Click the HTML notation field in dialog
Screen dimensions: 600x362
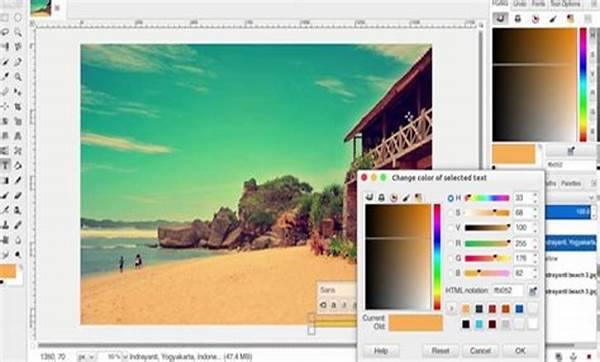click(x=507, y=291)
